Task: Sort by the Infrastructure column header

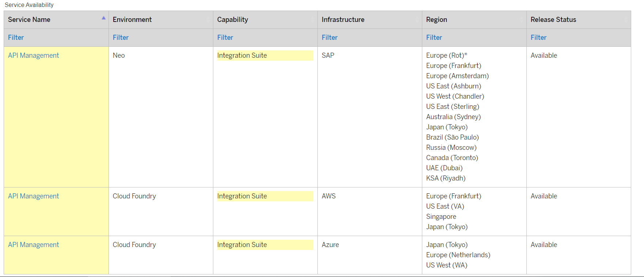Action: (x=343, y=20)
